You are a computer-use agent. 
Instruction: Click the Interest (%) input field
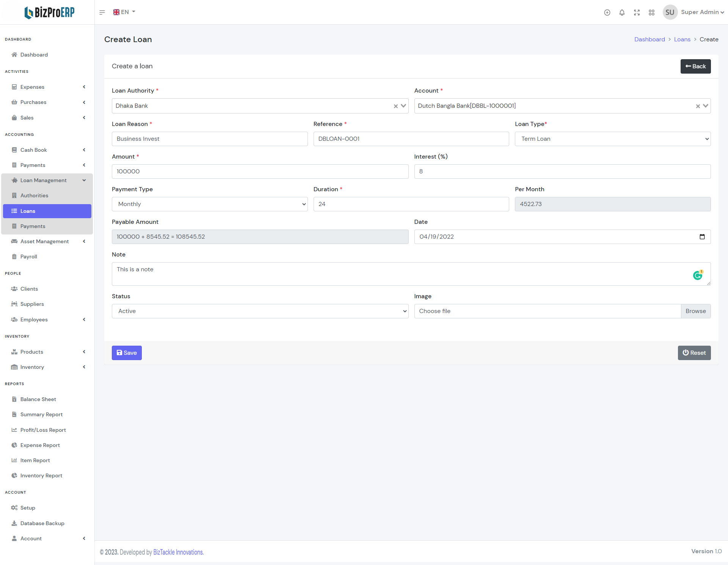tap(562, 172)
